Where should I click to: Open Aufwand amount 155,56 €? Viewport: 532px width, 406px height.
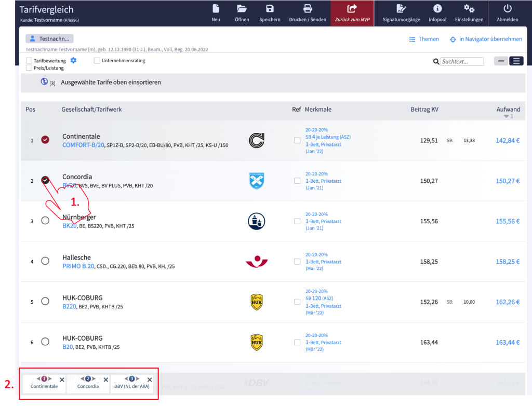click(508, 221)
